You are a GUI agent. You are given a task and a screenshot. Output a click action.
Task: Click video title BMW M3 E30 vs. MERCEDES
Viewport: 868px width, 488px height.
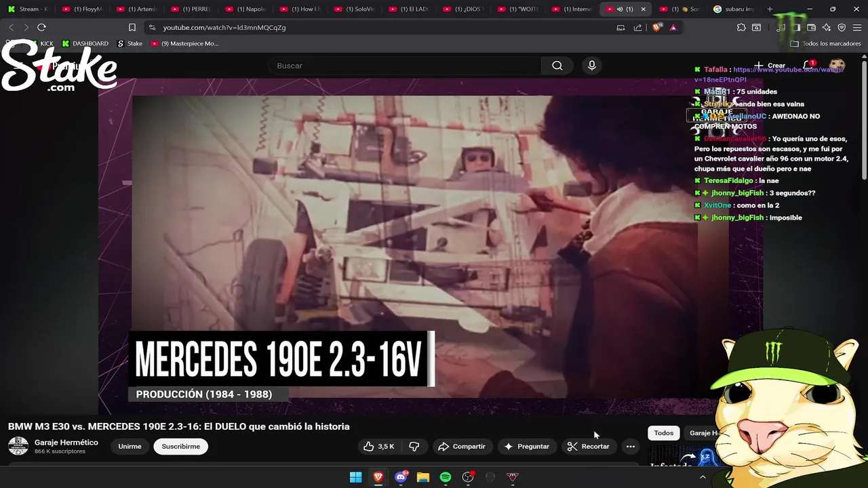pyautogui.click(x=179, y=426)
